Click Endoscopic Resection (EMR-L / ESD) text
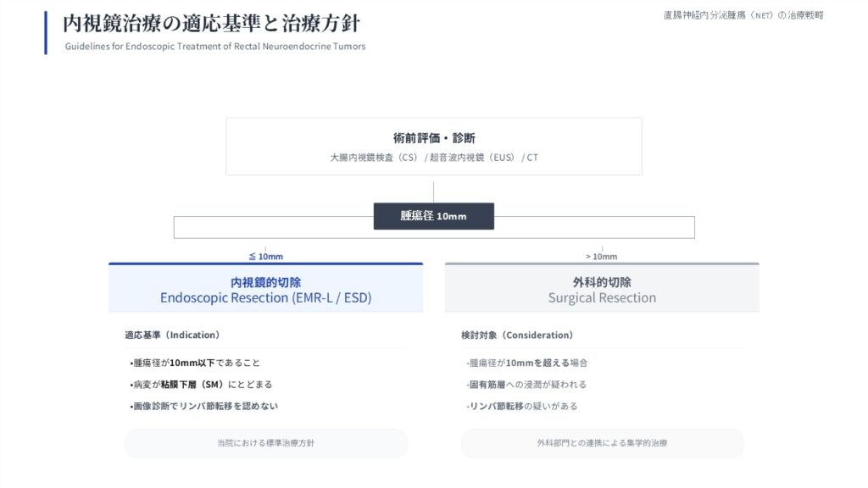The height and width of the screenshot is (488, 868). click(265, 298)
